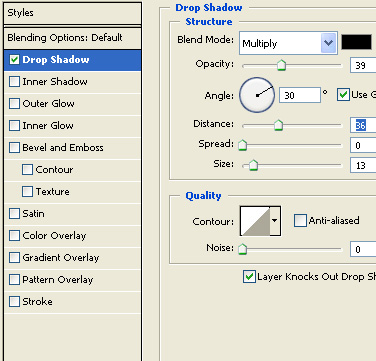The height and width of the screenshot is (361, 376).
Task: Select the Contour sub-style row
Action: (73, 170)
